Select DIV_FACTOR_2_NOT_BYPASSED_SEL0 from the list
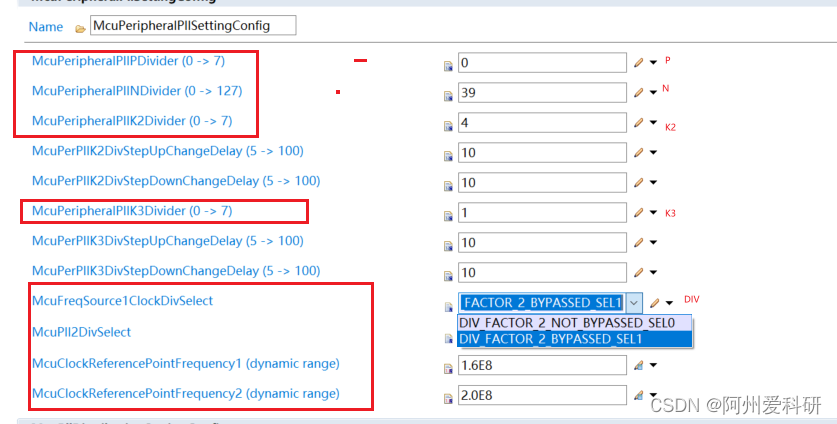 (x=567, y=323)
